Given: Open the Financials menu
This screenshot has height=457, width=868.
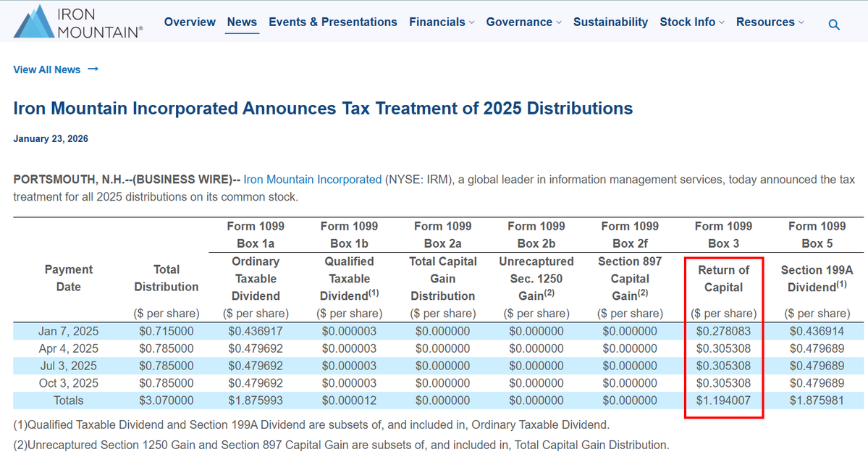Looking at the screenshot, I should 437,22.
